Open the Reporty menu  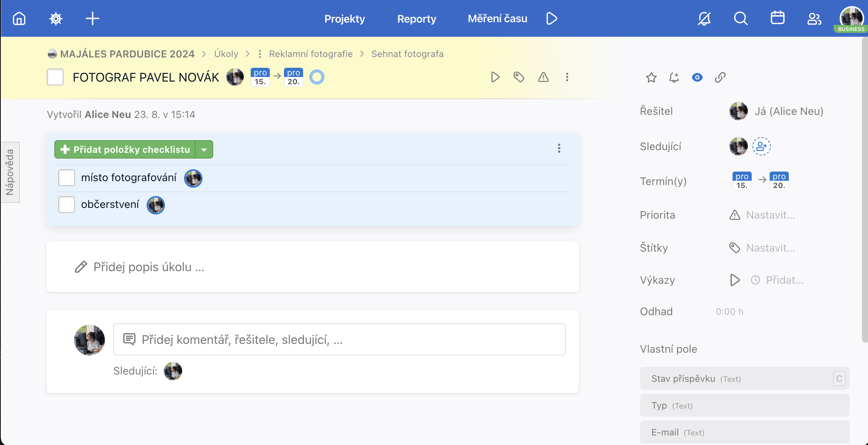click(416, 18)
